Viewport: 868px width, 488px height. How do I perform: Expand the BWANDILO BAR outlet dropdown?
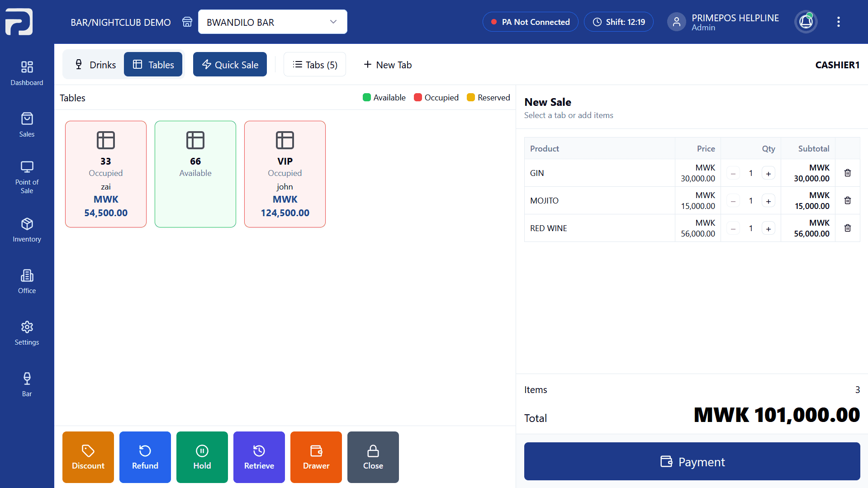[x=272, y=22]
